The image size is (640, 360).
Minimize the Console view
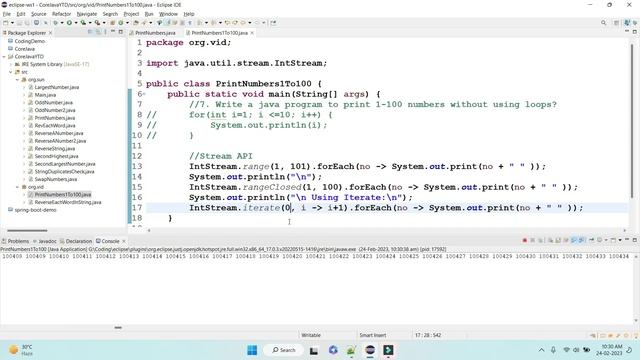point(627,240)
